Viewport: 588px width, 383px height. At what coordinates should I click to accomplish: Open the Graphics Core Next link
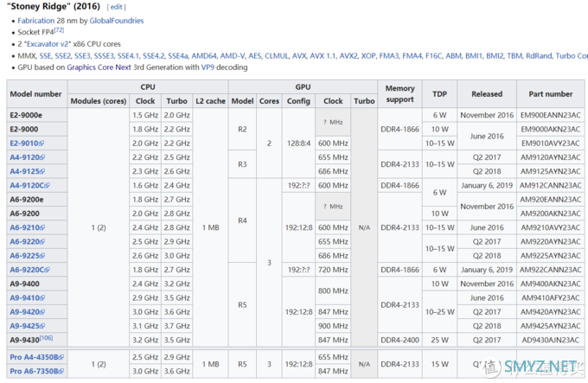point(99,67)
